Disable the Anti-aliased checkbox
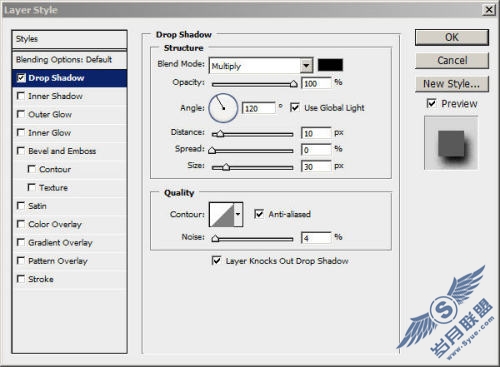Viewport: 500px width, 367px height. pos(259,214)
